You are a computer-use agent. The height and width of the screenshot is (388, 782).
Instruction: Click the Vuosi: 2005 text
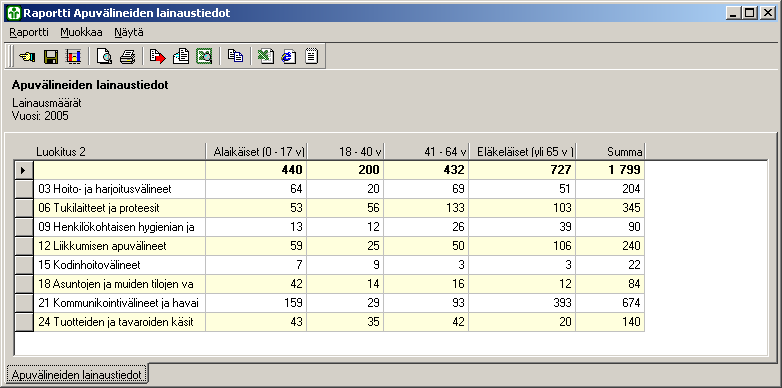click(x=40, y=116)
